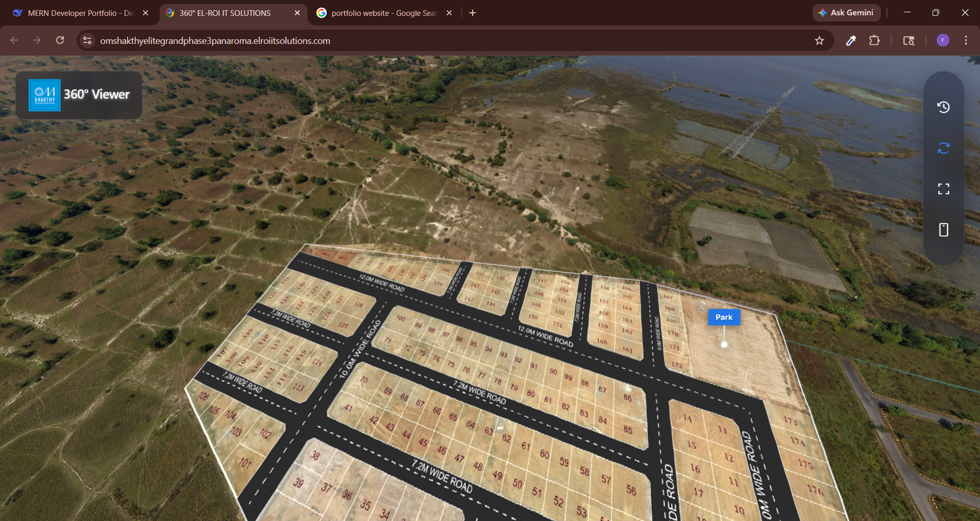This screenshot has height=521, width=980.
Task: Click the OM Shakthy logo
Action: tap(44, 95)
